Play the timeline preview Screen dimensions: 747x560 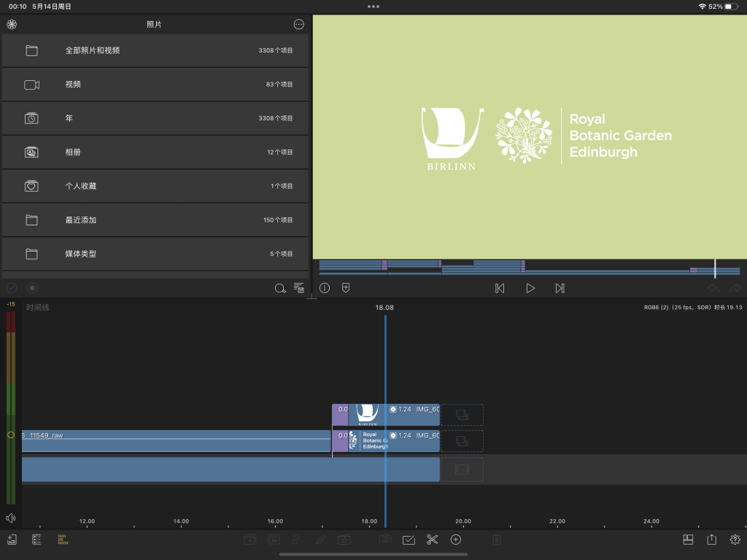coord(530,288)
